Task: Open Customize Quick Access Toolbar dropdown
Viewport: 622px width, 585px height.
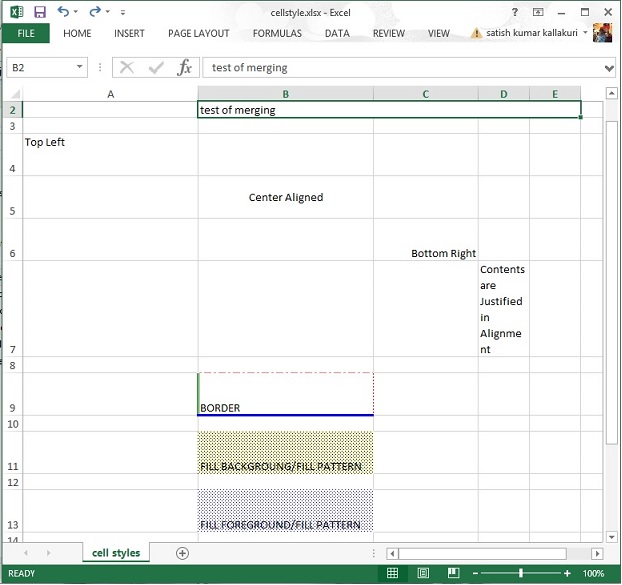Action: (122, 12)
